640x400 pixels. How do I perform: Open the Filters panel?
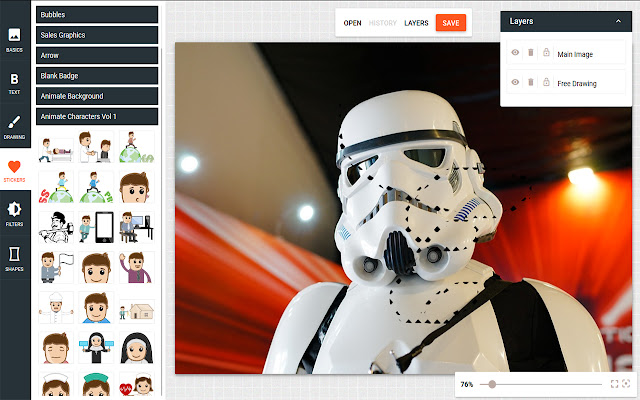14,214
